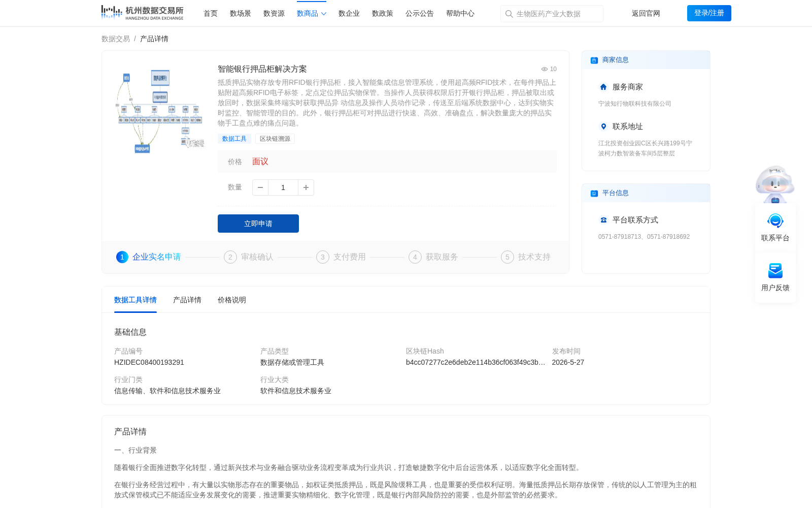Open the 公示公告 nav item
The image size is (812, 508).
[420, 13]
